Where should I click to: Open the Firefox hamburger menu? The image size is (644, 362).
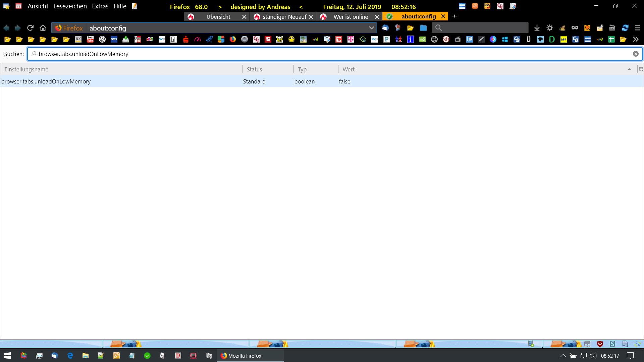pos(637,28)
